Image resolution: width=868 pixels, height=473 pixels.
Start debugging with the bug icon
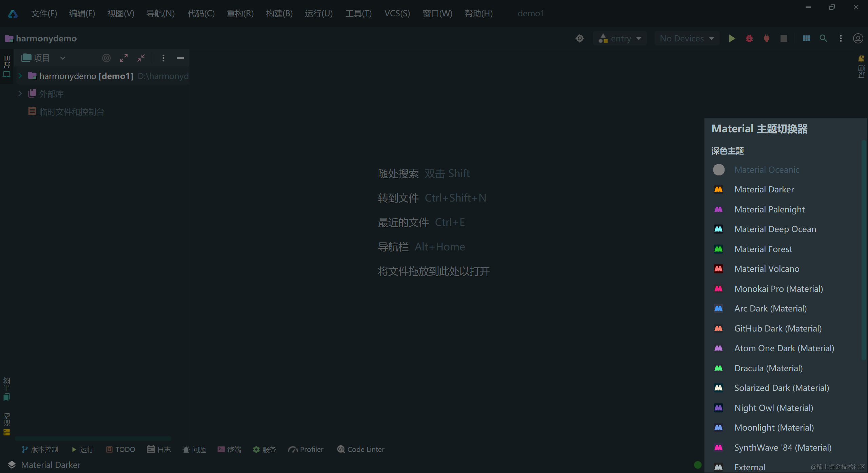coord(749,38)
